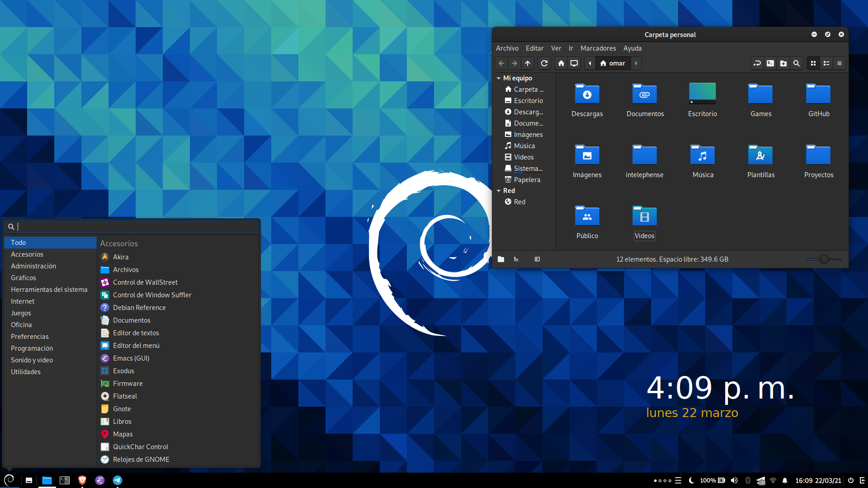Create a new folder via toolbar
The image size is (868, 488).
[x=783, y=63]
